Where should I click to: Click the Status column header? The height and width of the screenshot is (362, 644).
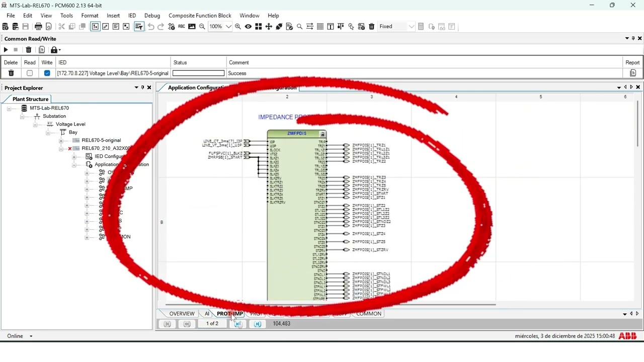(x=198, y=63)
